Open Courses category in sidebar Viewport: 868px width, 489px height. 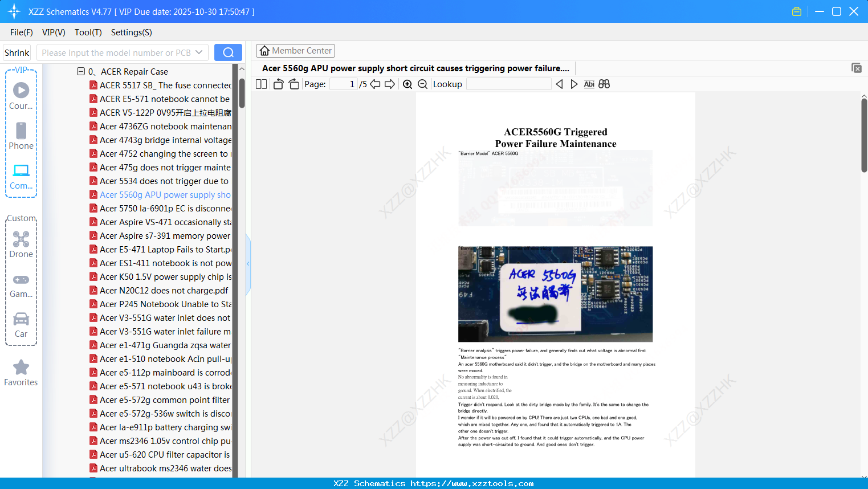click(x=21, y=96)
